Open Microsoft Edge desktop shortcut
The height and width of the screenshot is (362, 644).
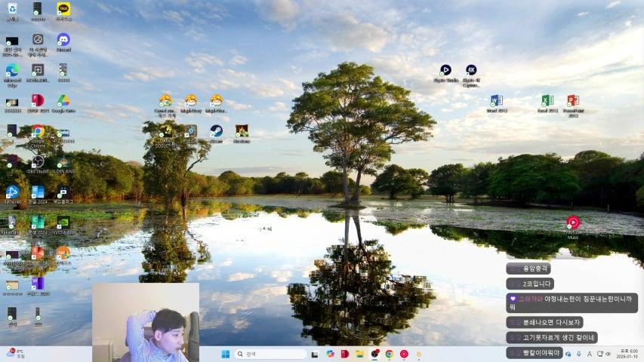tap(12, 75)
